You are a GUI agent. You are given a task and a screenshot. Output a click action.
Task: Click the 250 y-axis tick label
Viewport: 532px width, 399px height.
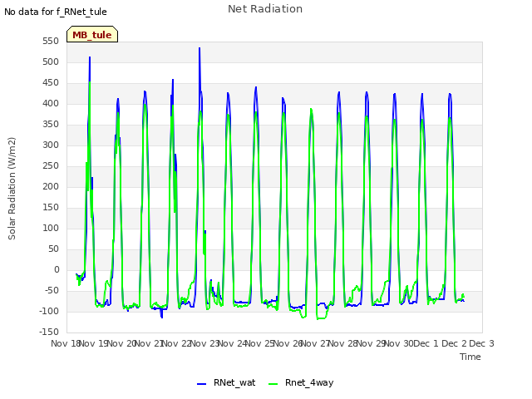point(51,166)
